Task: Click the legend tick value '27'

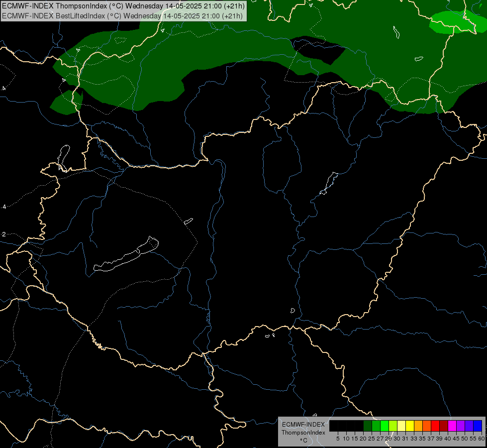Action: tap(380, 439)
